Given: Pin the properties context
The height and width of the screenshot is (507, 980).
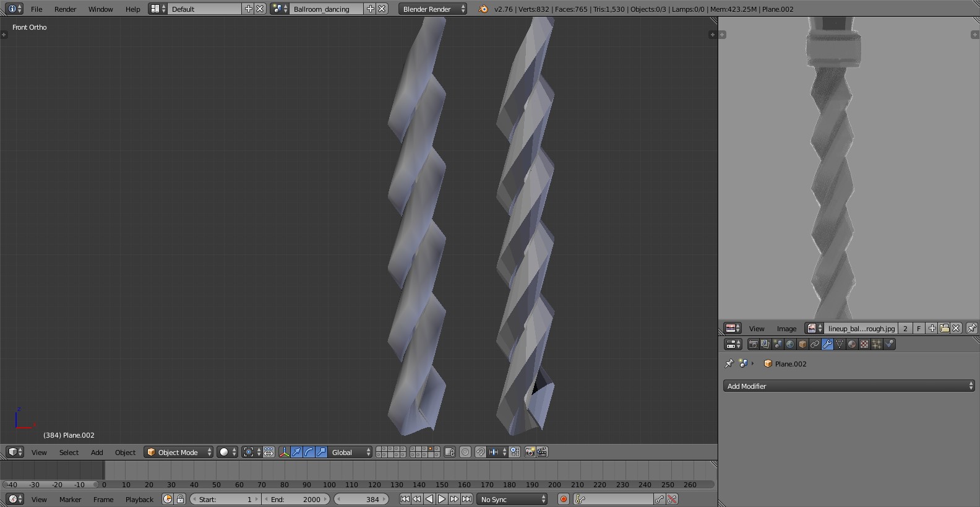Looking at the screenshot, I should (x=729, y=364).
